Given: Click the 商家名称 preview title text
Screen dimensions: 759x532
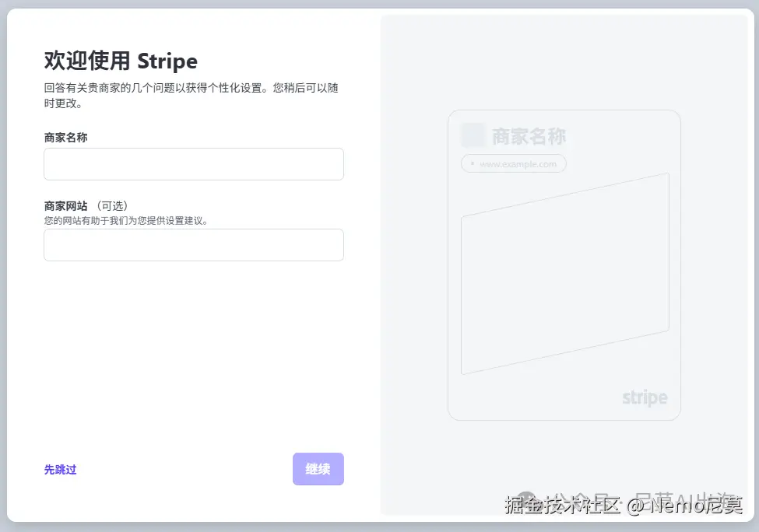Looking at the screenshot, I should tap(528, 135).
